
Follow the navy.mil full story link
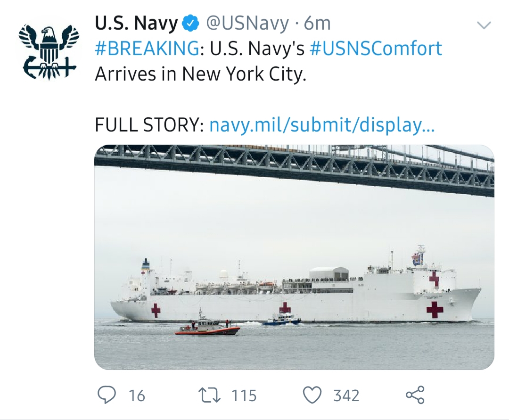pyautogui.click(x=322, y=125)
